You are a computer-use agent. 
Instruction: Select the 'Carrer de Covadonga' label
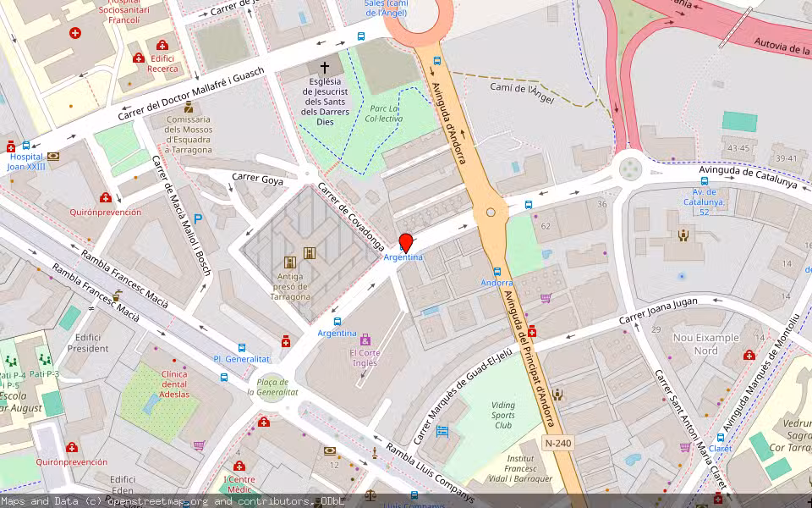pyautogui.click(x=350, y=217)
